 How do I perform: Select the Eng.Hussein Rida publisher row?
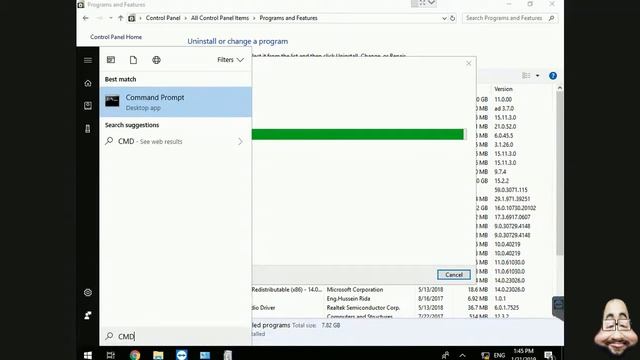tap(348, 299)
